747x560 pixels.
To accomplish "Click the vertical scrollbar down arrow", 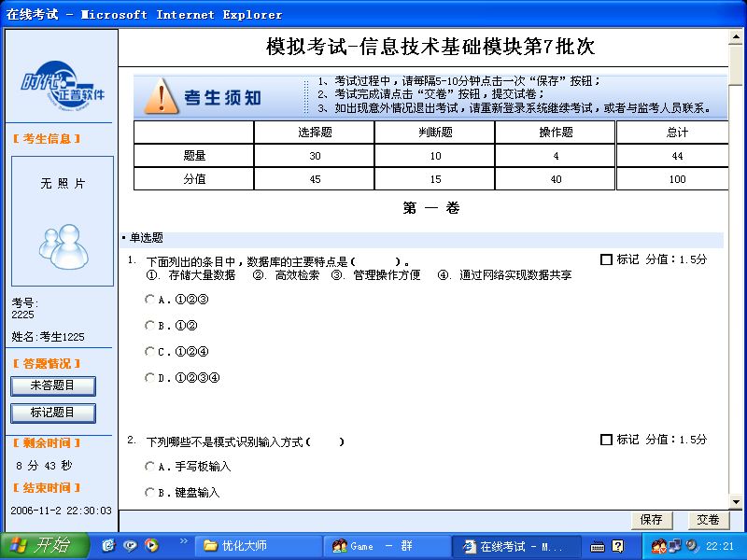I will (736, 502).
